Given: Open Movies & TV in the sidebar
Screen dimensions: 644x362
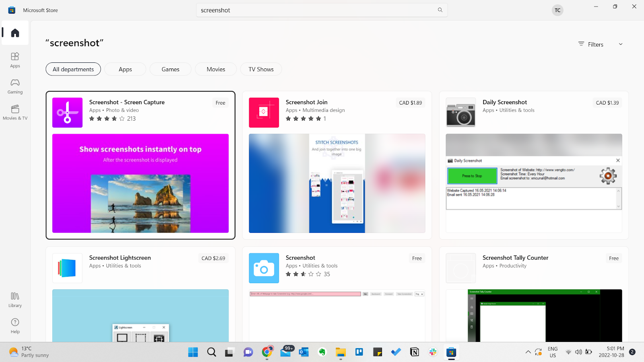Looking at the screenshot, I should coord(15,112).
